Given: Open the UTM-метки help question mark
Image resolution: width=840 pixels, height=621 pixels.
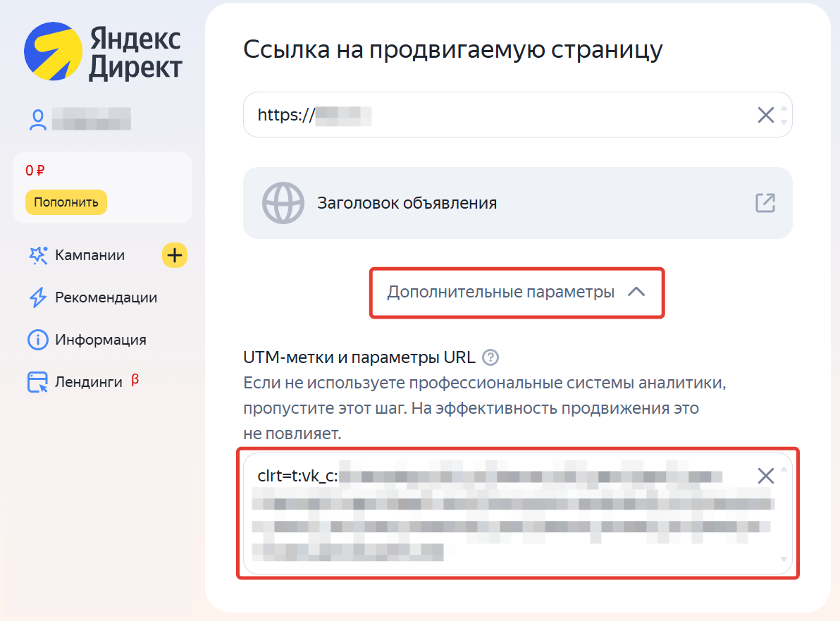Looking at the screenshot, I should [x=489, y=357].
